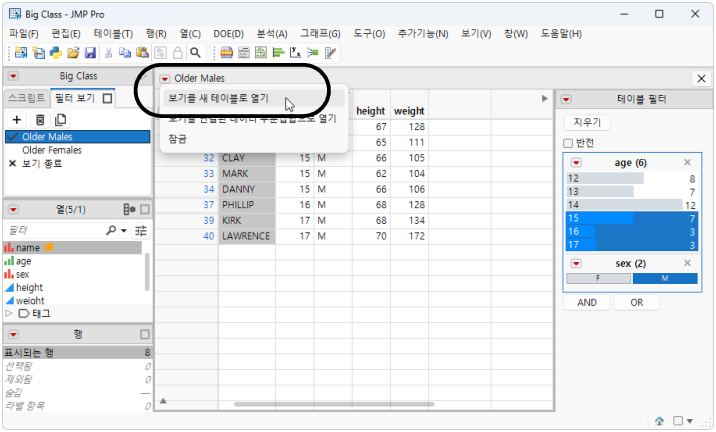Open the 그래프(G) menu
716x432 pixels.
(320, 34)
